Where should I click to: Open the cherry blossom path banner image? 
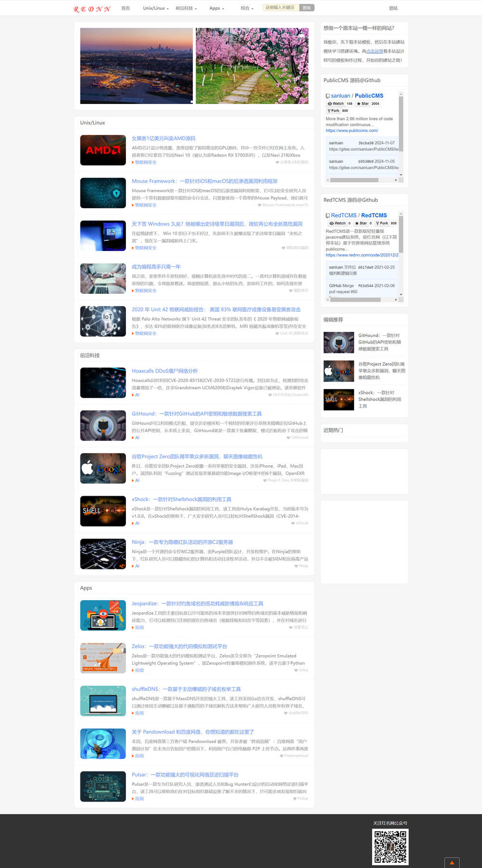tap(252, 66)
